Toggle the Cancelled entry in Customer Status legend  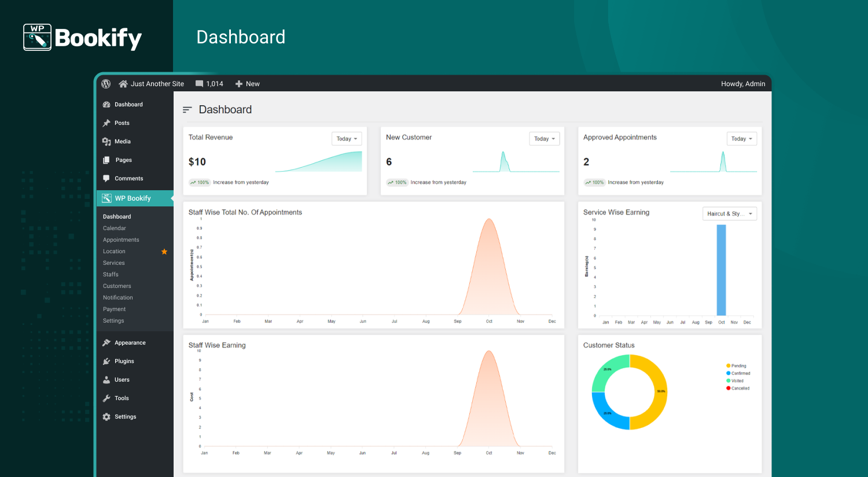click(738, 388)
